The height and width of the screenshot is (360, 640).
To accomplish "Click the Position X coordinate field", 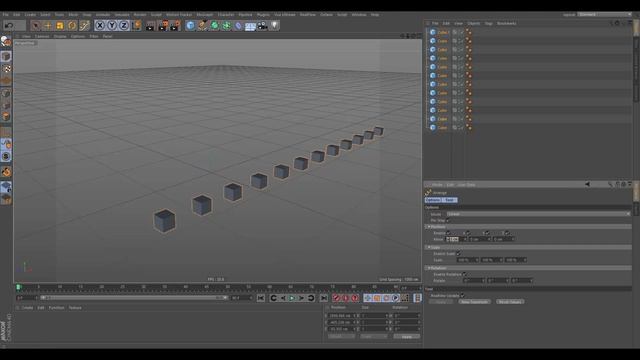I will coord(341,316).
